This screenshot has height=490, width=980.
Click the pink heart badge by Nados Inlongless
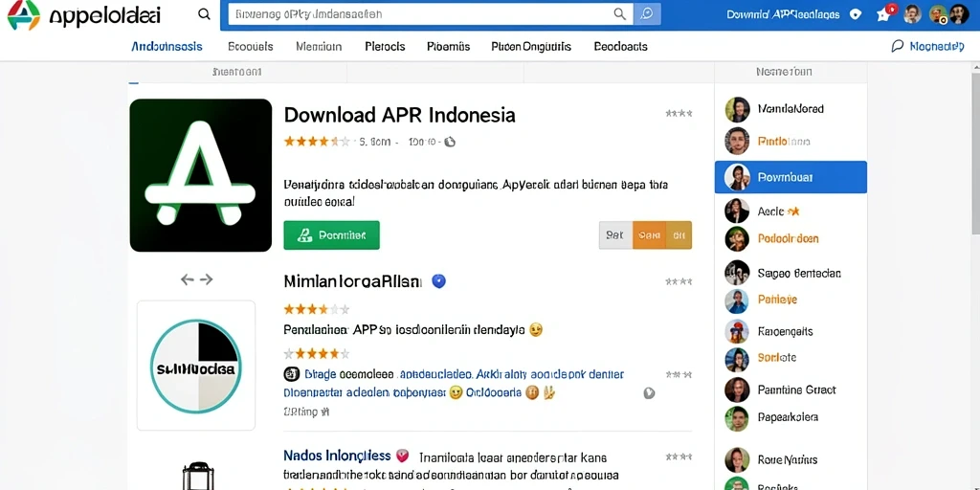[x=403, y=455]
